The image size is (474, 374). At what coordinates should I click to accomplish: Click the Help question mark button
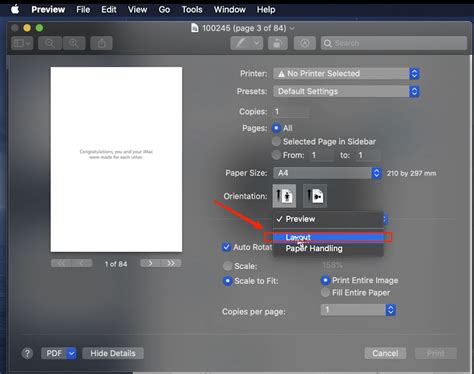[x=27, y=353]
